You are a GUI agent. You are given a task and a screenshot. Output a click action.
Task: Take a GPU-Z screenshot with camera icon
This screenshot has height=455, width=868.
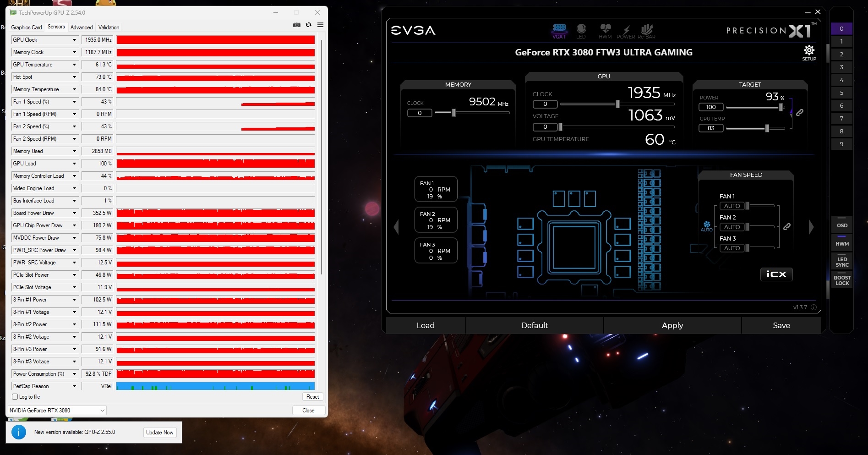297,25
